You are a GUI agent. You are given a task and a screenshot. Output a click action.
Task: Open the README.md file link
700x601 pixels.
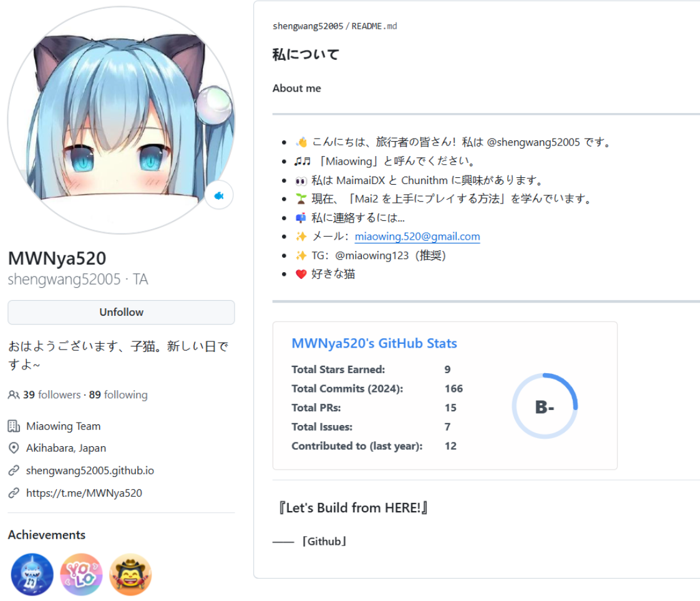click(373, 26)
